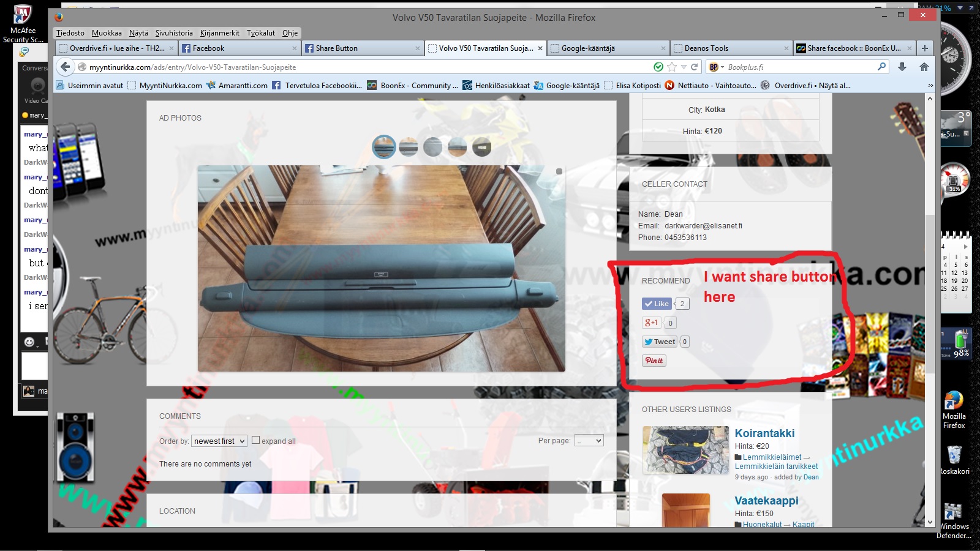Go to the Firefox home page icon
The height and width of the screenshot is (551, 980).
click(924, 67)
